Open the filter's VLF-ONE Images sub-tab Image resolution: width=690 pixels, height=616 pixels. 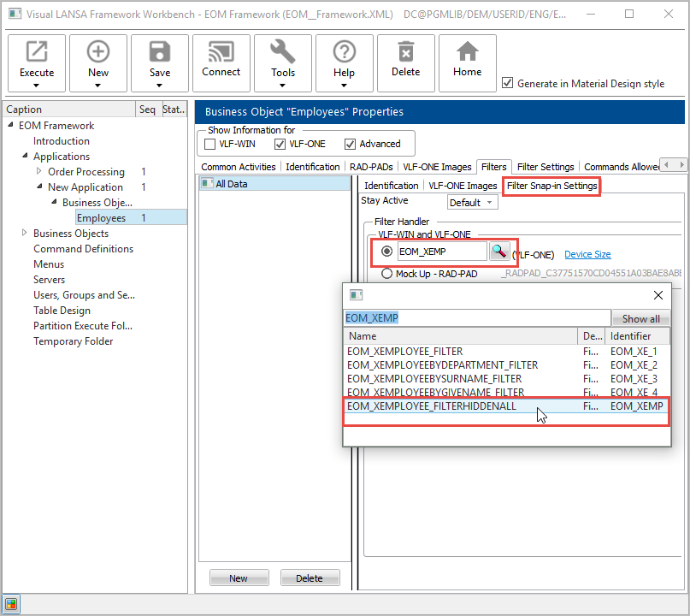click(463, 186)
